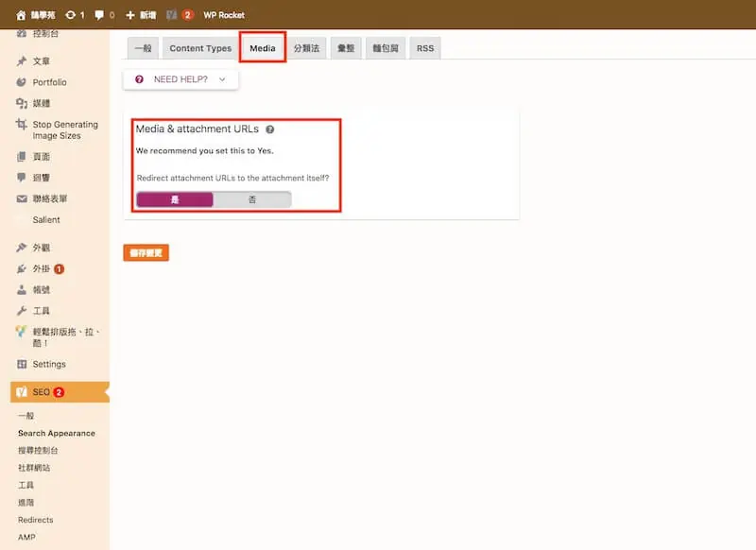Open WP Rocket menu in admin bar
This screenshot has height=550, width=756.
coord(224,15)
